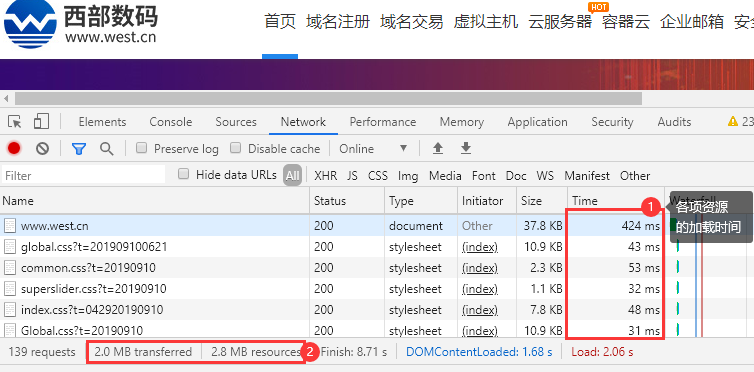Sort by the Type column header
The width and height of the screenshot is (754, 372).
(x=421, y=200)
